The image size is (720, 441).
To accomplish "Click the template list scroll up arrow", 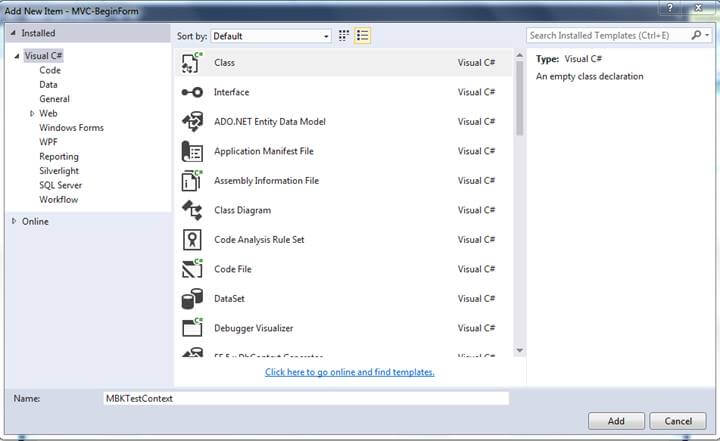I will [x=519, y=55].
